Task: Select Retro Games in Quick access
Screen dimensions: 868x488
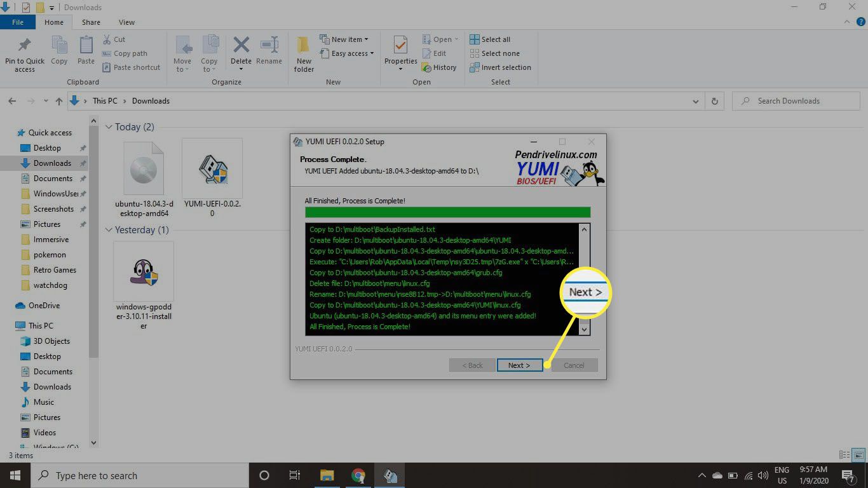Action: (x=55, y=270)
